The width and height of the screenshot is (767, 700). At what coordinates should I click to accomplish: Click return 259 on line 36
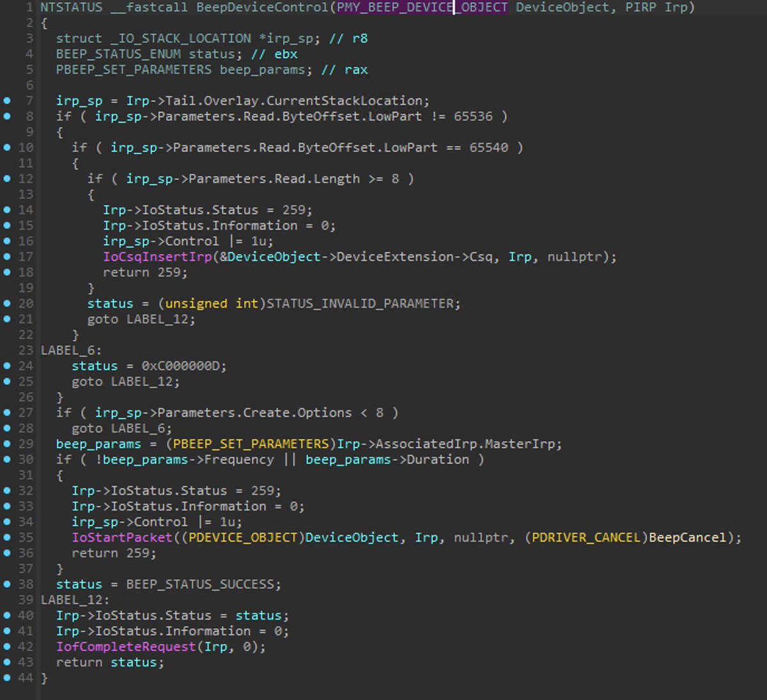(x=114, y=553)
